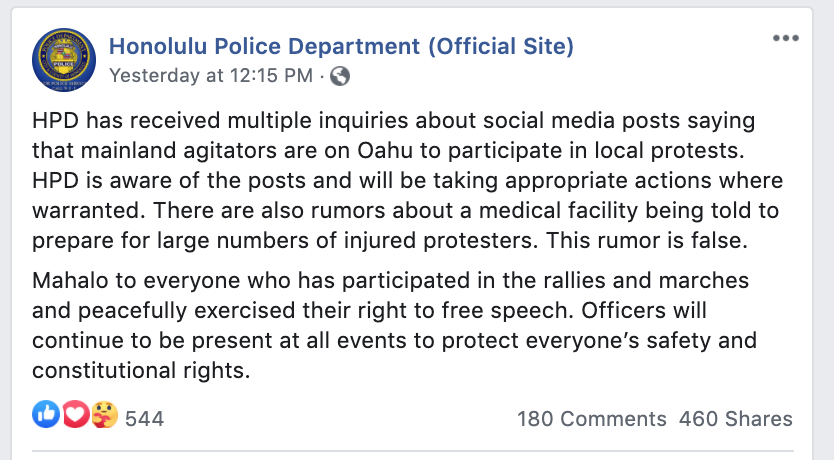834x460 pixels.
Task: Click the 'Yesterday at 12:15 PM' timestamp
Action: pyautogui.click(x=211, y=76)
